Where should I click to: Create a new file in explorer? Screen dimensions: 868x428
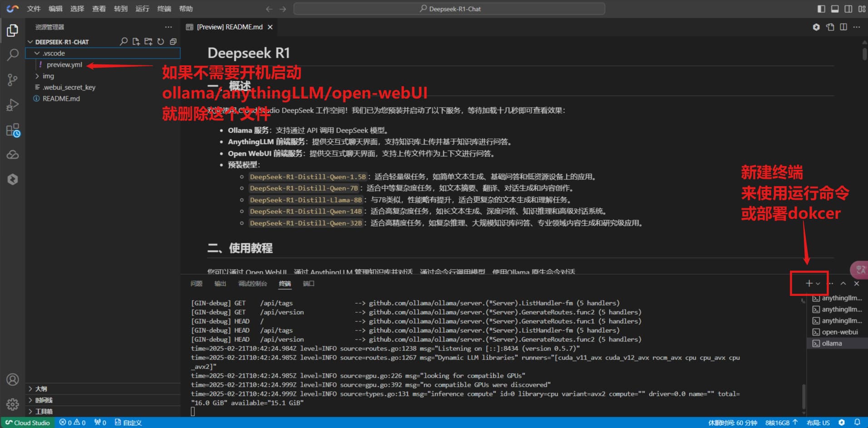[136, 42]
